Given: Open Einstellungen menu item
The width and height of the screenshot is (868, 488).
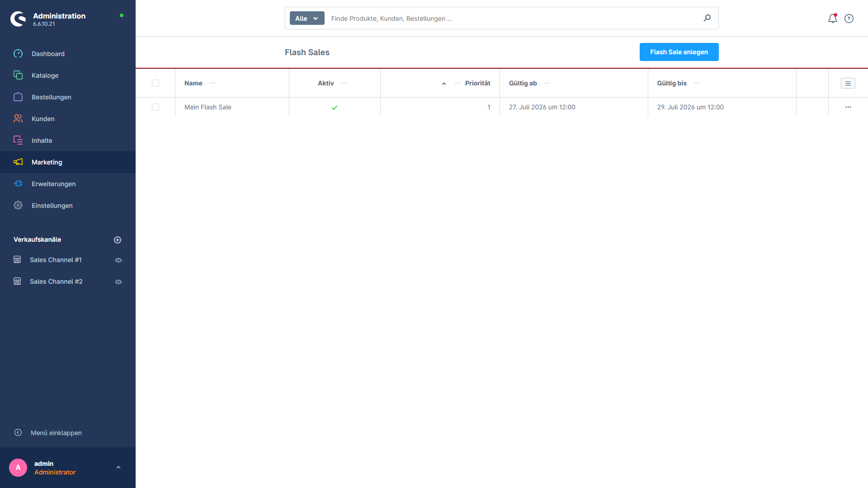Looking at the screenshot, I should click(x=68, y=206).
